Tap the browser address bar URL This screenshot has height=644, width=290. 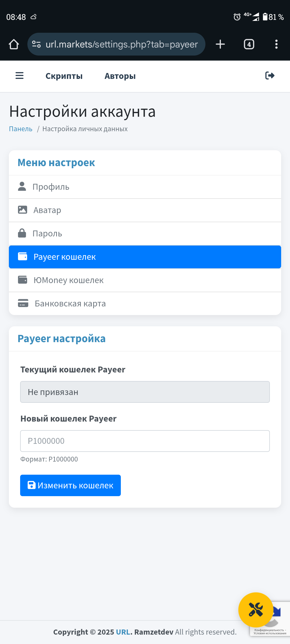pyautogui.click(x=122, y=44)
